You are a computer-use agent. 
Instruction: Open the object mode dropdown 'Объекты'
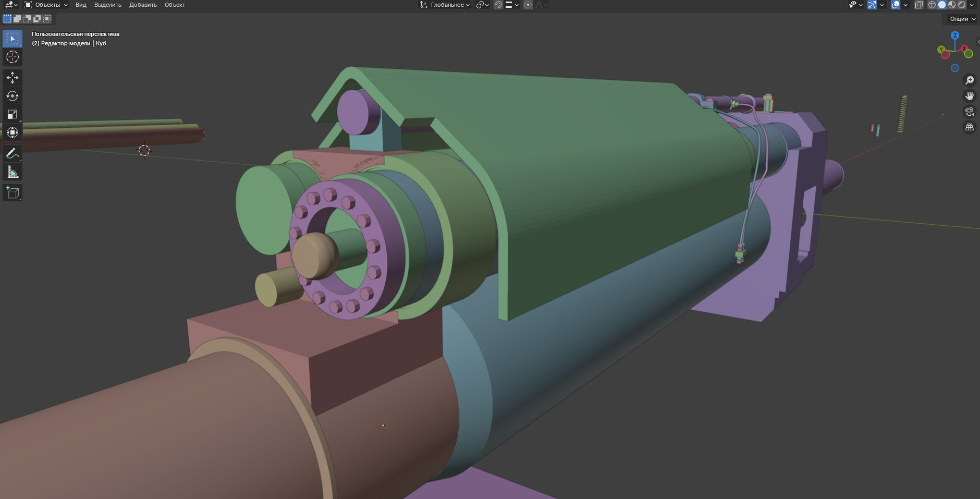tap(46, 5)
